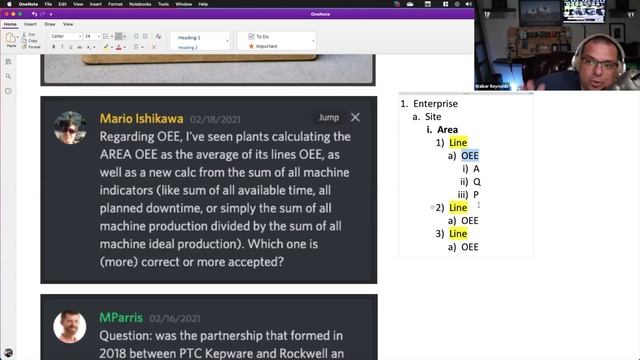The image size is (640, 360).
Task: Switch to the Draw ribbon tab
Action: tap(50, 24)
